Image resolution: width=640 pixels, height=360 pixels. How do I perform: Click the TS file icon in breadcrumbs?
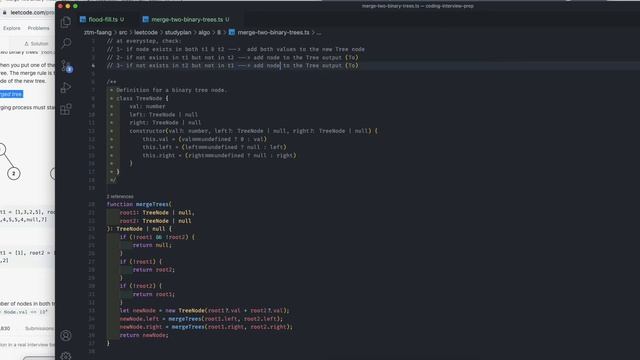(x=232, y=32)
